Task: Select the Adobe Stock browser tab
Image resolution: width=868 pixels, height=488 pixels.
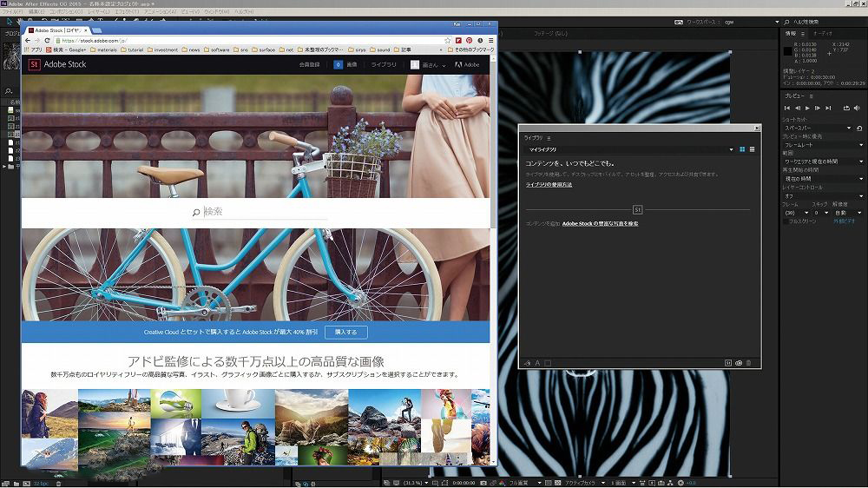Action: coord(57,30)
